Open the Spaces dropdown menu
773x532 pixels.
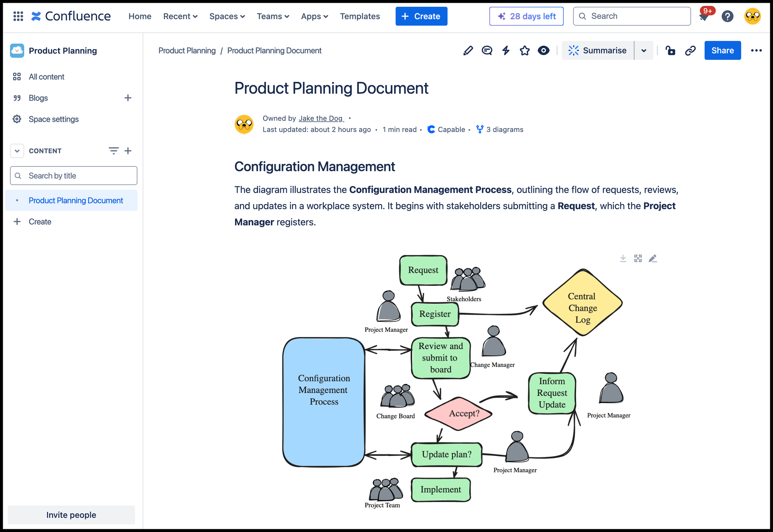click(227, 16)
